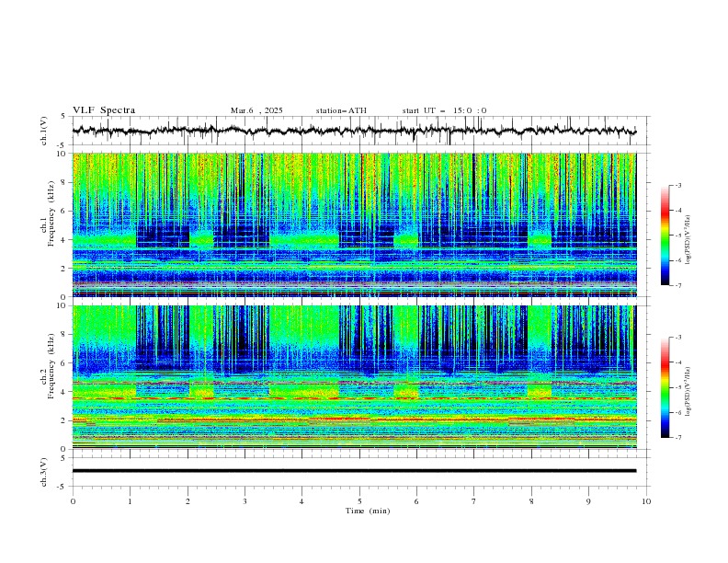The image size is (728, 563).
Task: Click the 'Mar.6 , 2025' date label
Action: click(x=256, y=110)
